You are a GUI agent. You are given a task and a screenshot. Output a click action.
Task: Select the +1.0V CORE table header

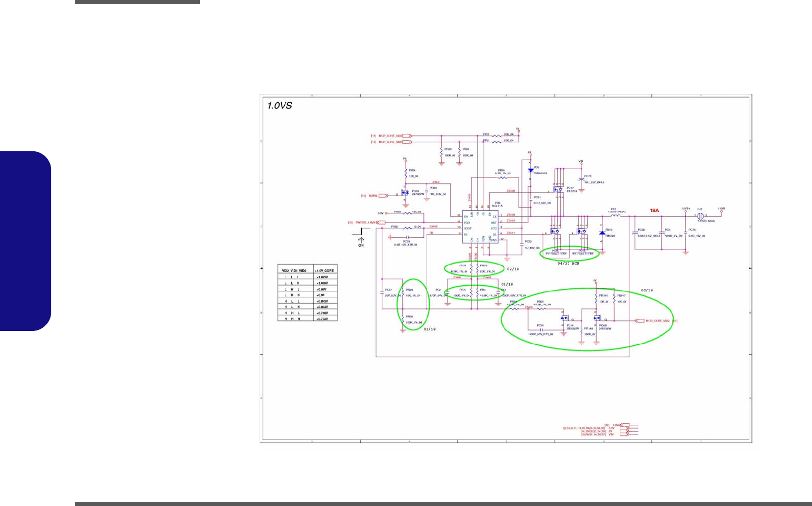(325, 270)
